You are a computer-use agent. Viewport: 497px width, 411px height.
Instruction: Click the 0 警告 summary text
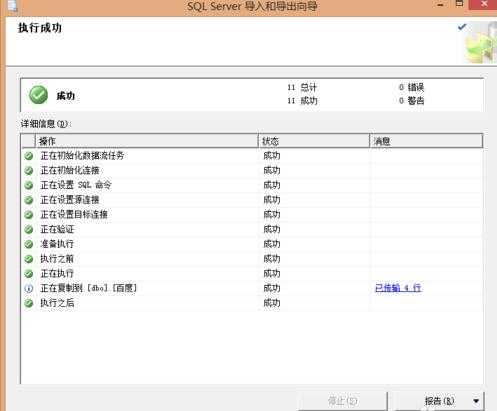coord(411,101)
